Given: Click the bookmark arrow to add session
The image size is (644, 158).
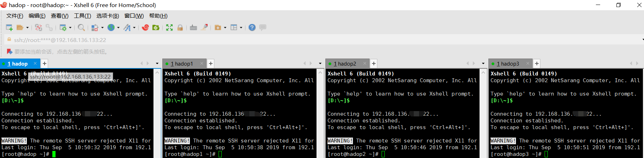Looking at the screenshot, I should pyautogui.click(x=10, y=51).
